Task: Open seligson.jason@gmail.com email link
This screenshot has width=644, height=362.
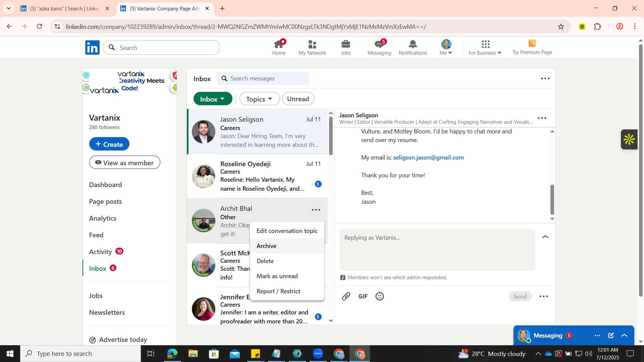Action: 428,158
